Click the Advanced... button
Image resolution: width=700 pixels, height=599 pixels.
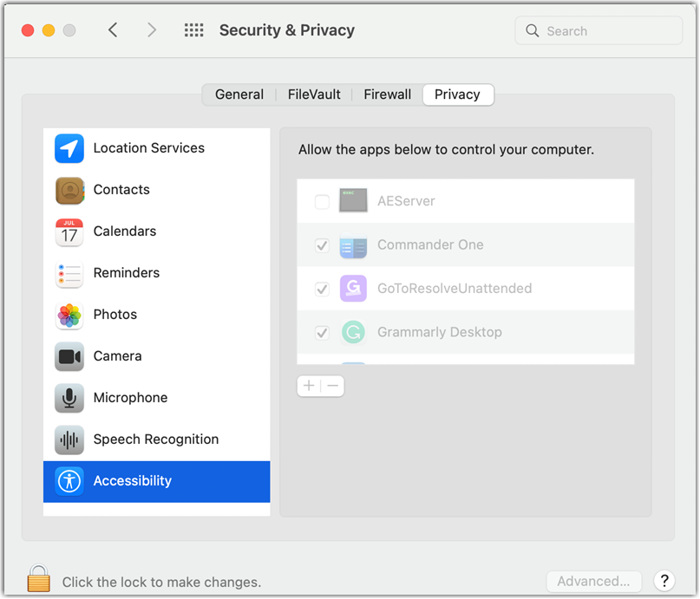(x=593, y=582)
